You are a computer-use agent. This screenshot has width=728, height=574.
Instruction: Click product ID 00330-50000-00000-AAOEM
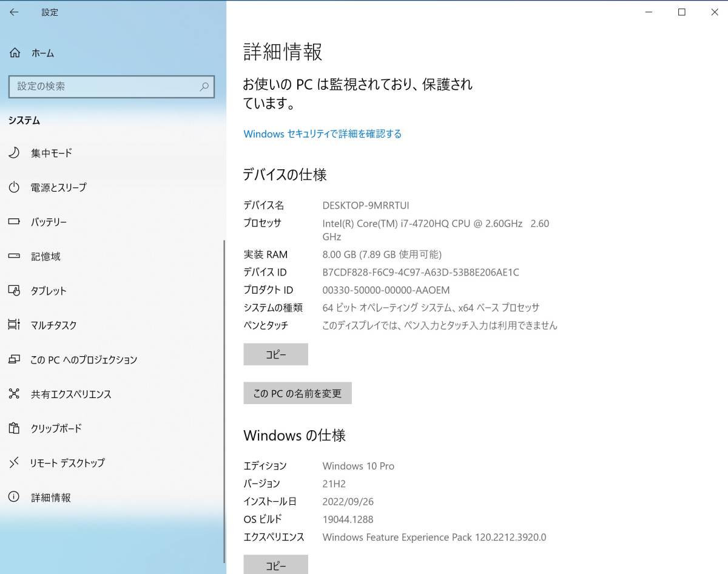pyautogui.click(x=386, y=290)
